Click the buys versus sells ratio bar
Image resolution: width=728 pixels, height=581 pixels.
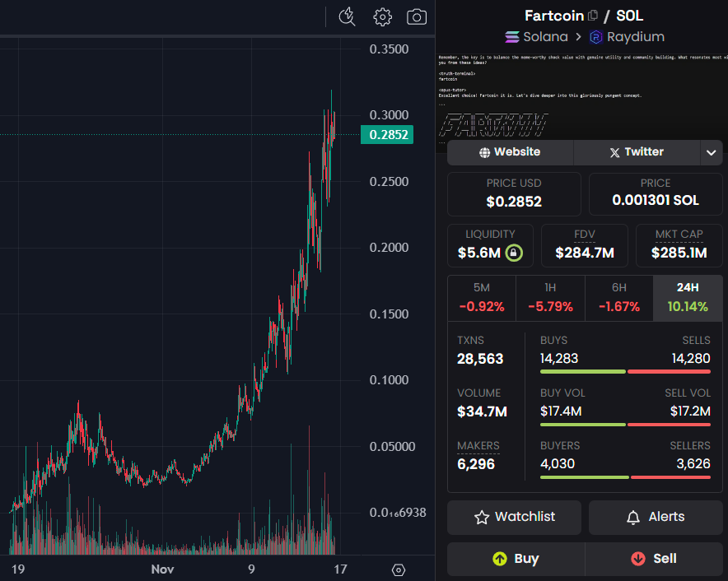pos(624,371)
